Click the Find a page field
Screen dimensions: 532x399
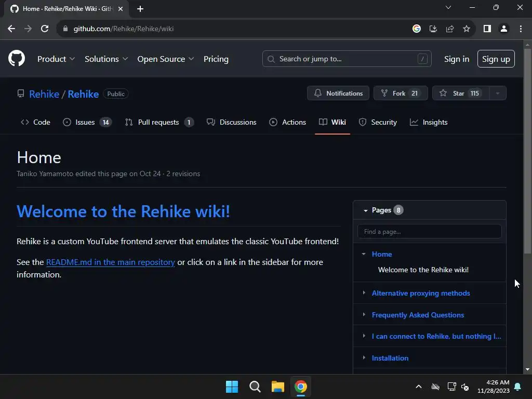coord(430,232)
